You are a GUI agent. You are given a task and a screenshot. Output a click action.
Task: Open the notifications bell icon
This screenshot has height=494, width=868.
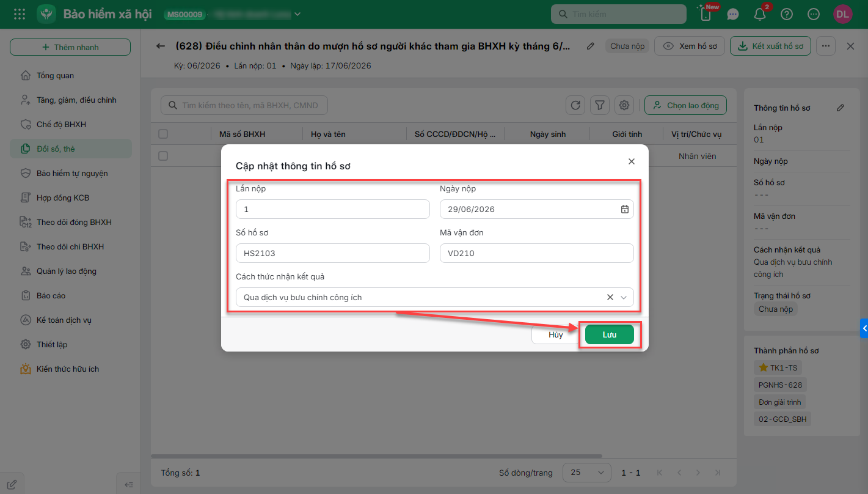click(760, 14)
